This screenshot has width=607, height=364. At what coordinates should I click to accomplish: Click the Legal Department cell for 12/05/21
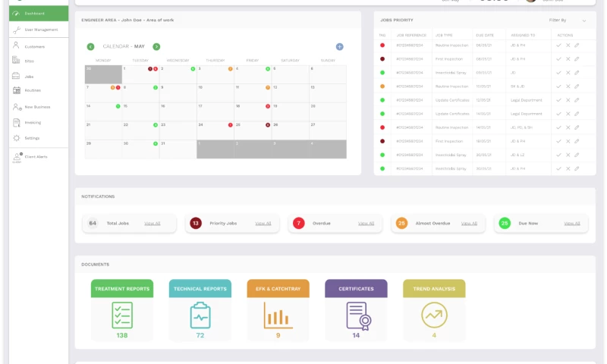coord(526,100)
